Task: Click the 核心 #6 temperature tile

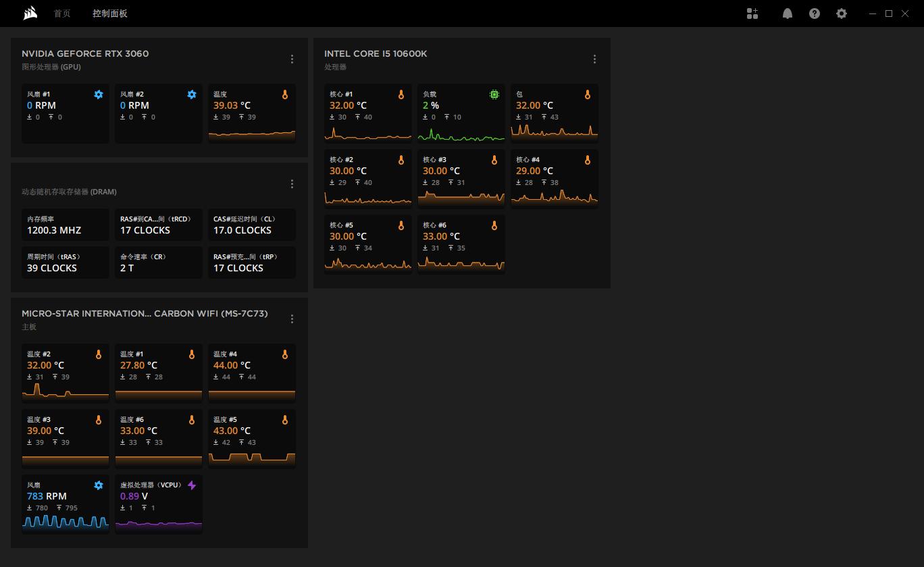Action: [461, 244]
